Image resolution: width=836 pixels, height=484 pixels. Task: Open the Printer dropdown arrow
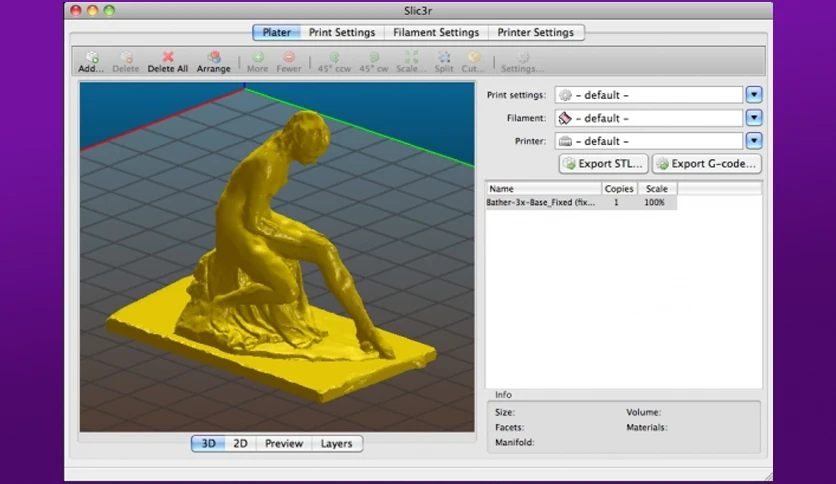[754, 141]
